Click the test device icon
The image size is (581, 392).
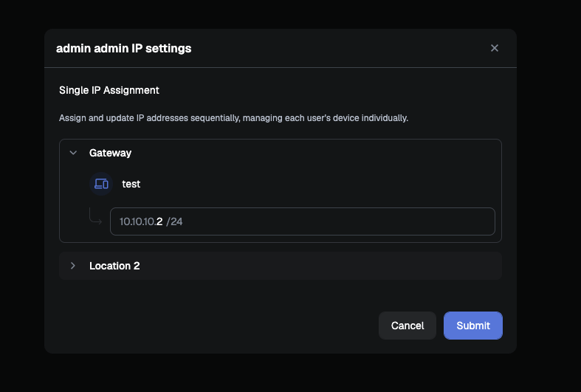pos(101,184)
